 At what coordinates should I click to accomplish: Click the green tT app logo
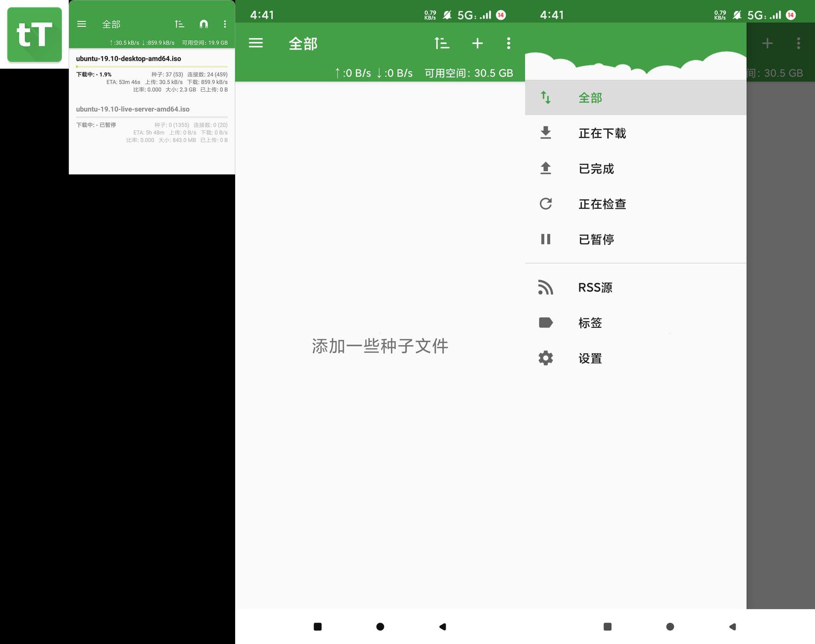pos(34,34)
